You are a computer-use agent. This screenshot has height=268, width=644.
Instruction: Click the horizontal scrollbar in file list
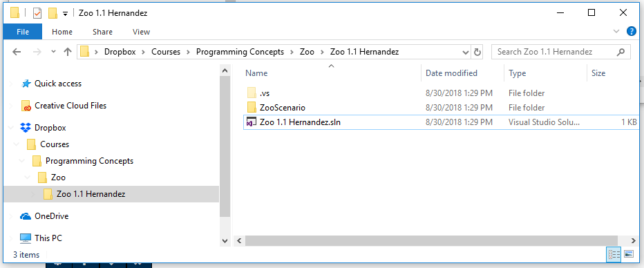[x=431, y=240]
